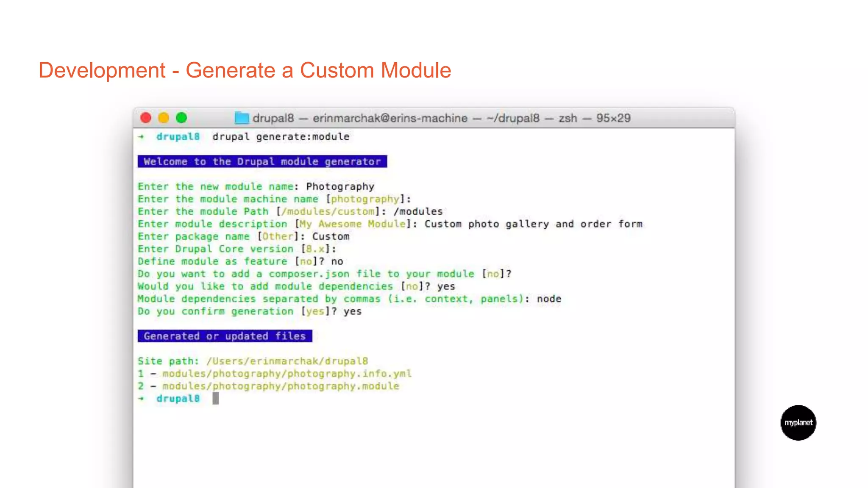The width and height of the screenshot is (868, 488).
Task: Click the 'Enter the new module name' line
Action: pos(256,187)
